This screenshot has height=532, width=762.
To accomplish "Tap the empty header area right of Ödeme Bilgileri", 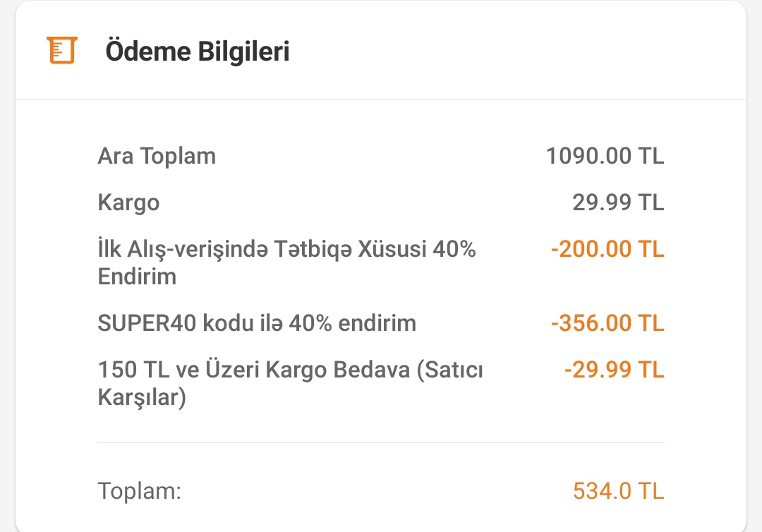I will click(x=515, y=52).
